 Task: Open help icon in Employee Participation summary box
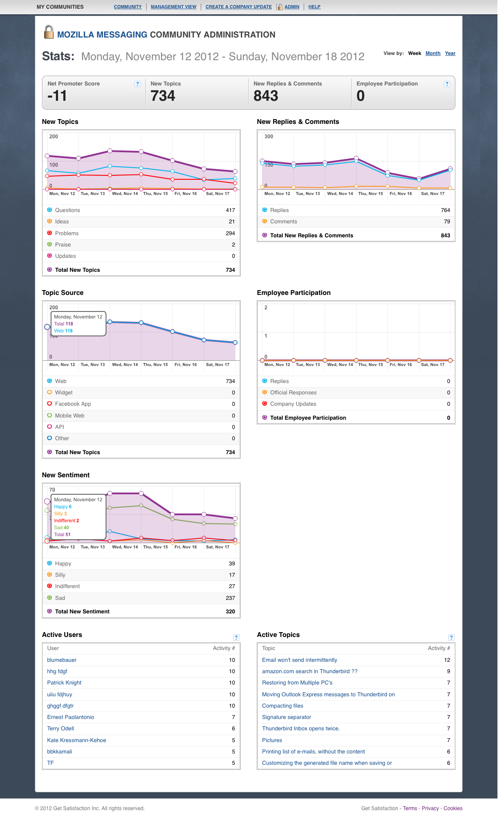click(447, 84)
